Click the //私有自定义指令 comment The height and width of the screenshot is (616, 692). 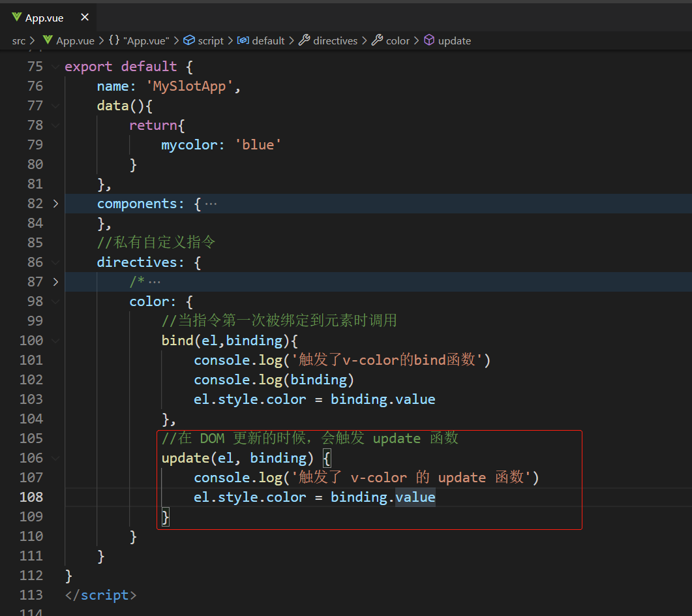pos(157,242)
